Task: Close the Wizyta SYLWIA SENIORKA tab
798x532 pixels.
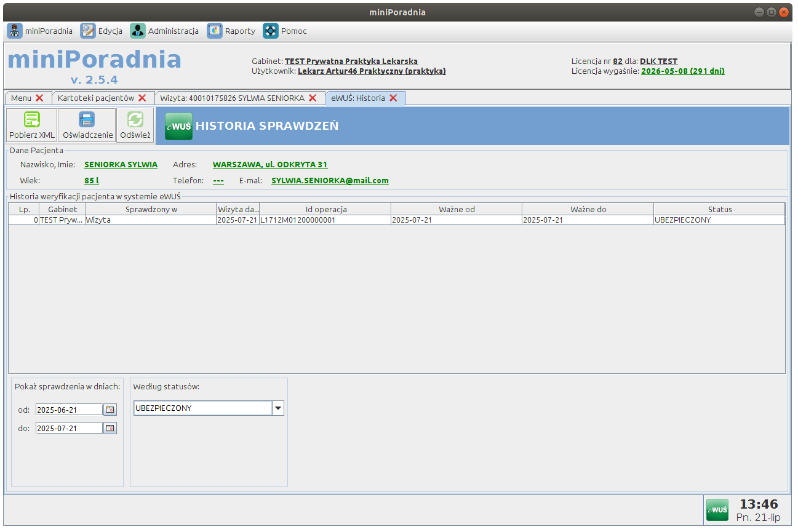Action: coord(313,98)
